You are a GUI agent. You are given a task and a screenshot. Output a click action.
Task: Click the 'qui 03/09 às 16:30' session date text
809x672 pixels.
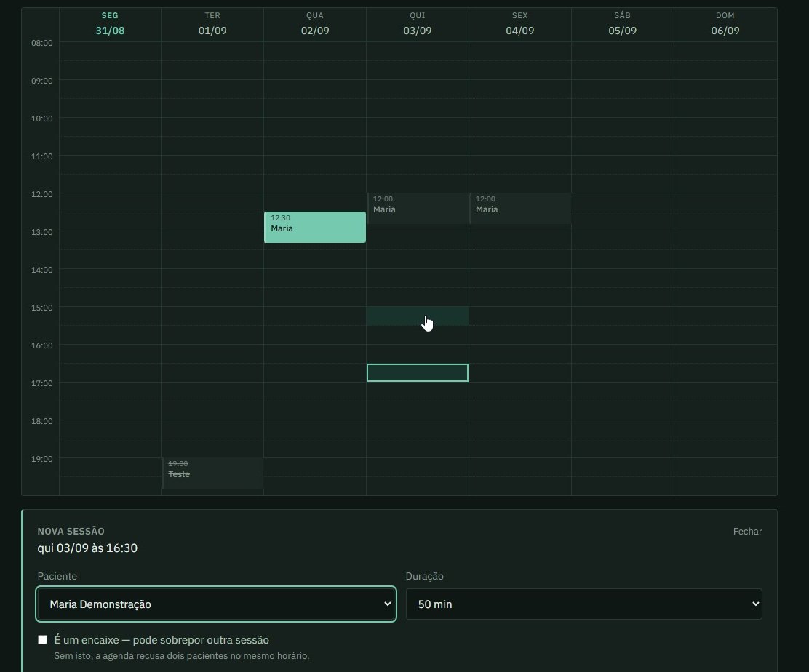(87, 548)
